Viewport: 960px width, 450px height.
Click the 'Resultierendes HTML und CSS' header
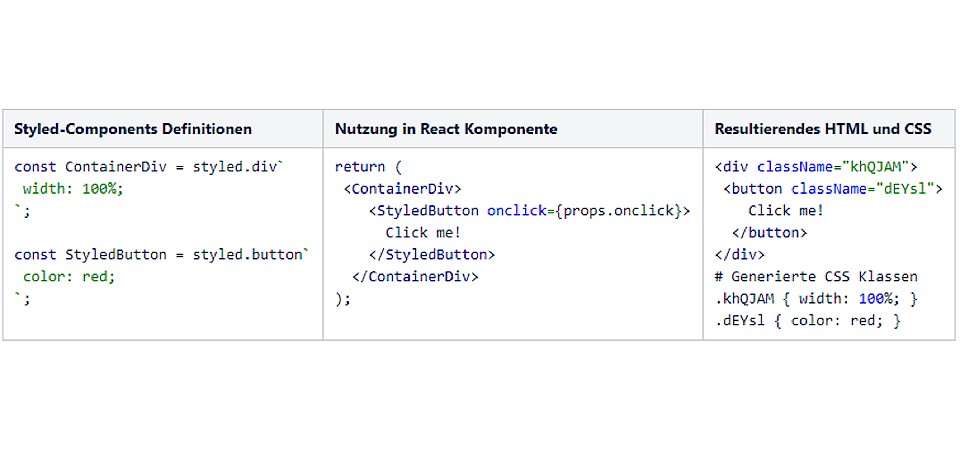coord(823,129)
